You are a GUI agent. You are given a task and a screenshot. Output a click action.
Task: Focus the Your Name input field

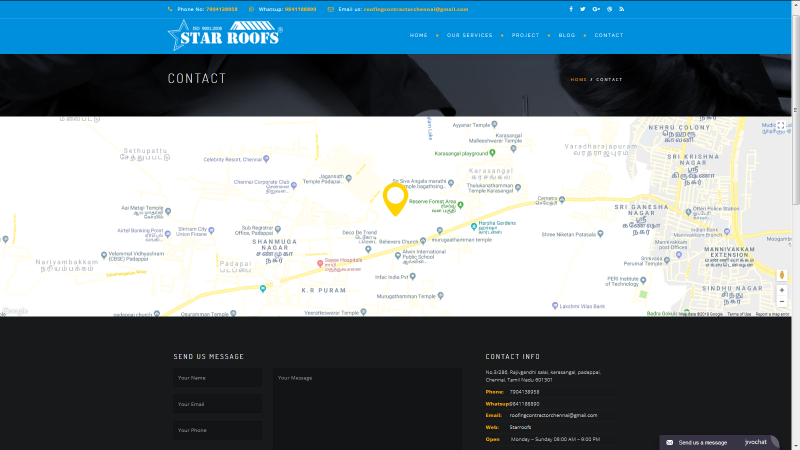217,378
